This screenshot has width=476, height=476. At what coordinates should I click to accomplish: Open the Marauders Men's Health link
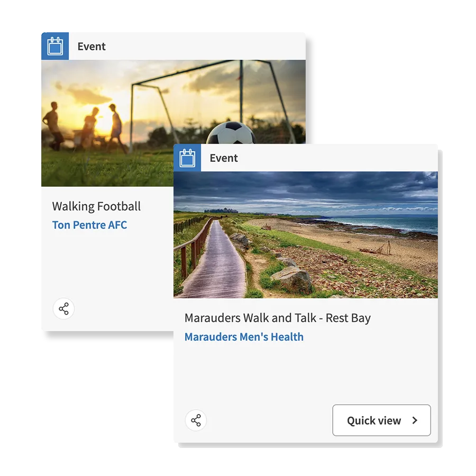pyautogui.click(x=244, y=337)
